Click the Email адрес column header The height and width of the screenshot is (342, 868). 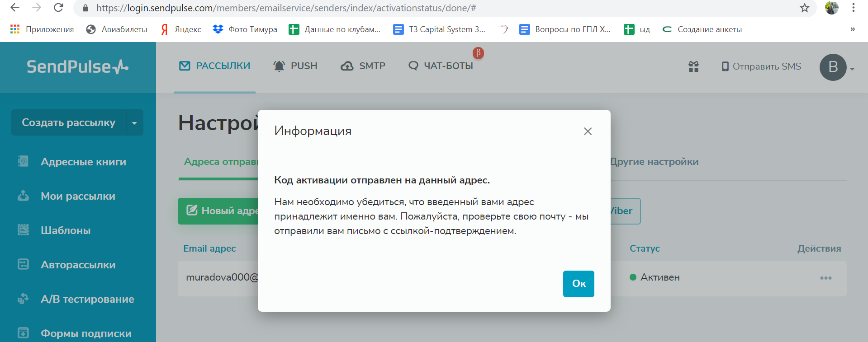coord(209,248)
